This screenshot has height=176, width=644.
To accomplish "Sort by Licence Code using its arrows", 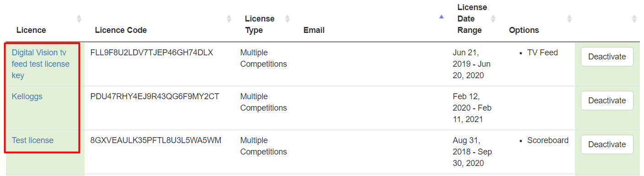I will 229,19.
